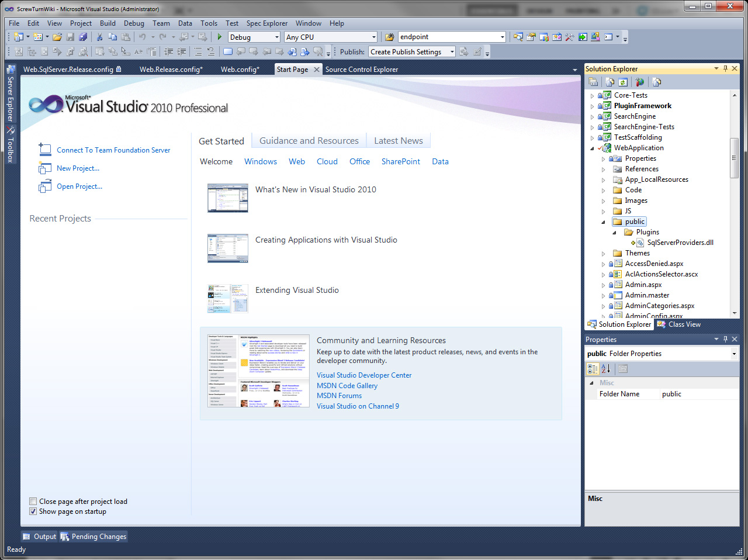Click the Properties icon in Solution Explorer toolbar
Image resolution: width=748 pixels, height=560 pixels.
pyautogui.click(x=594, y=82)
